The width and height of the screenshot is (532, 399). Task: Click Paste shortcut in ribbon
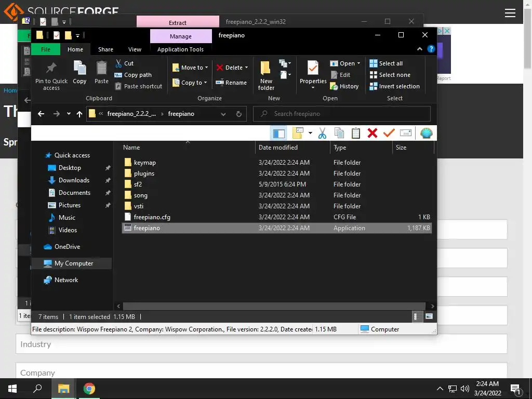pyautogui.click(x=138, y=86)
